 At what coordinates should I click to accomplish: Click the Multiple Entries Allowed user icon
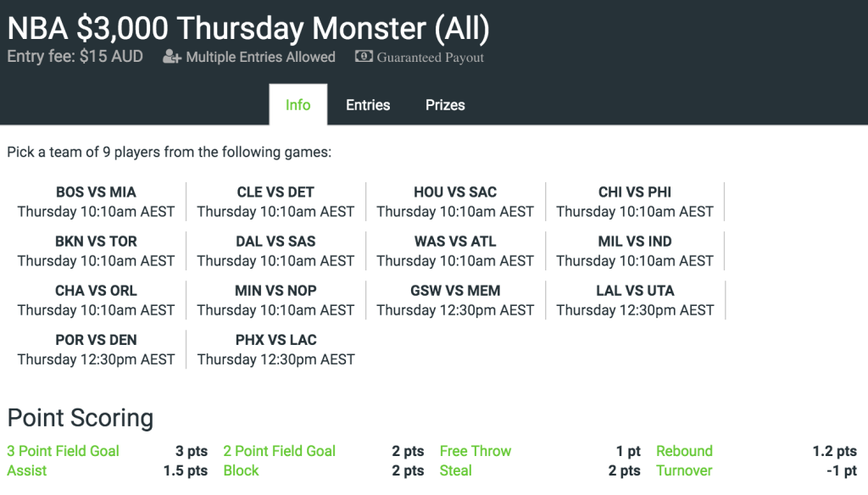click(x=171, y=57)
